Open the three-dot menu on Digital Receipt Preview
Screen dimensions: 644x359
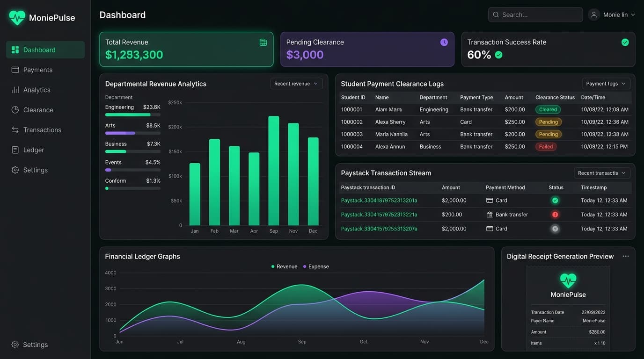[626, 256]
